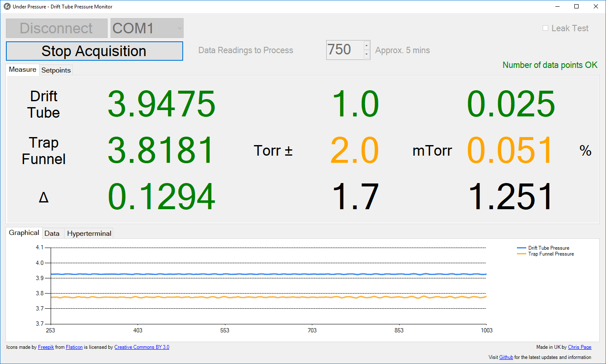The height and width of the screenshot is (364, 606).
Task: Click the Trap Funnel value 3.8181
Action: coord(161,151)
